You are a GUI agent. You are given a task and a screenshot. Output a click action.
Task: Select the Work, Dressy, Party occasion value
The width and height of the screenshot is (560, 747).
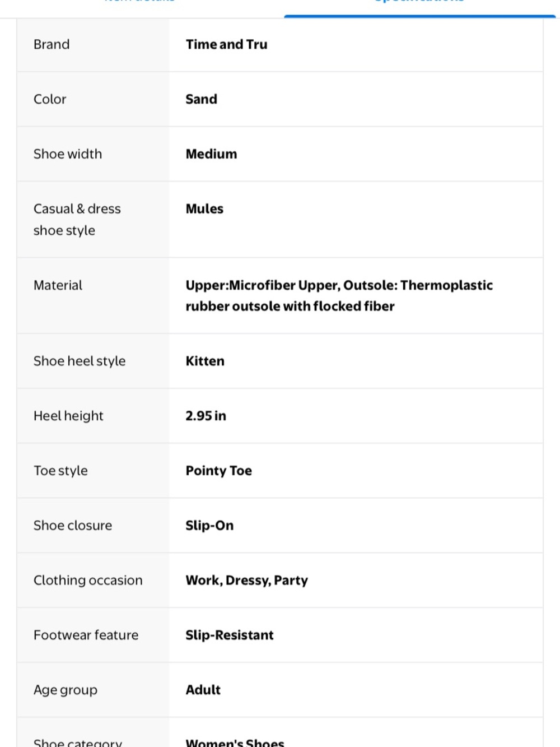pos(247,581)
